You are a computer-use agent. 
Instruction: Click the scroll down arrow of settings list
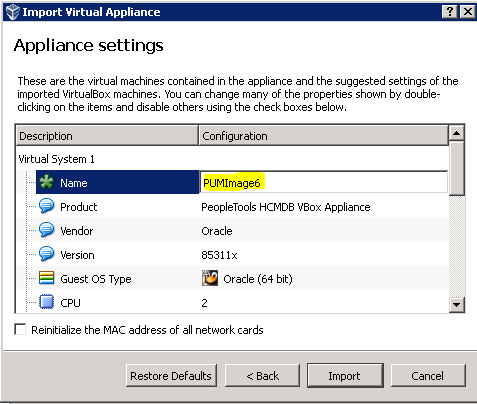456,304
